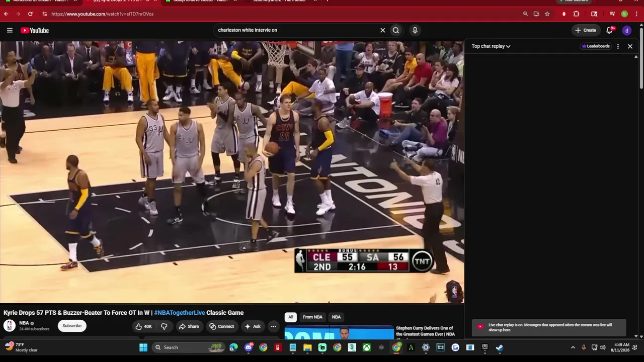Expand the Top chat replay dropdown

[491, 46]
